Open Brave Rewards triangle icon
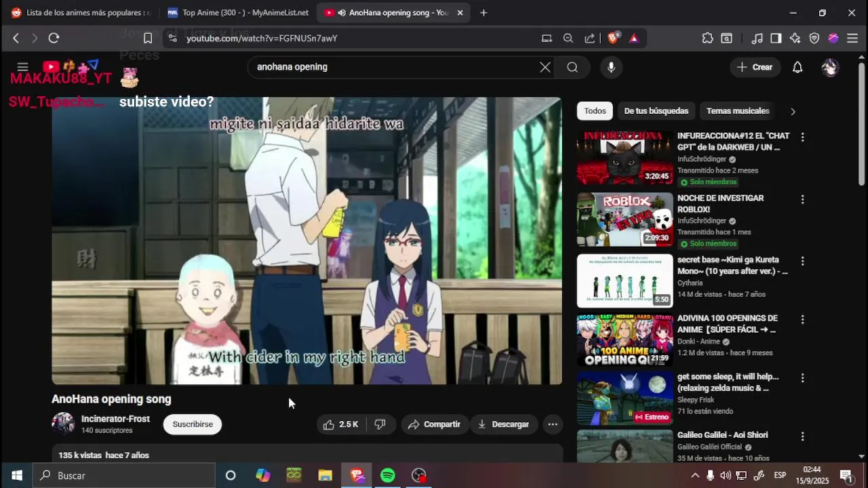 tap(634, 39)
